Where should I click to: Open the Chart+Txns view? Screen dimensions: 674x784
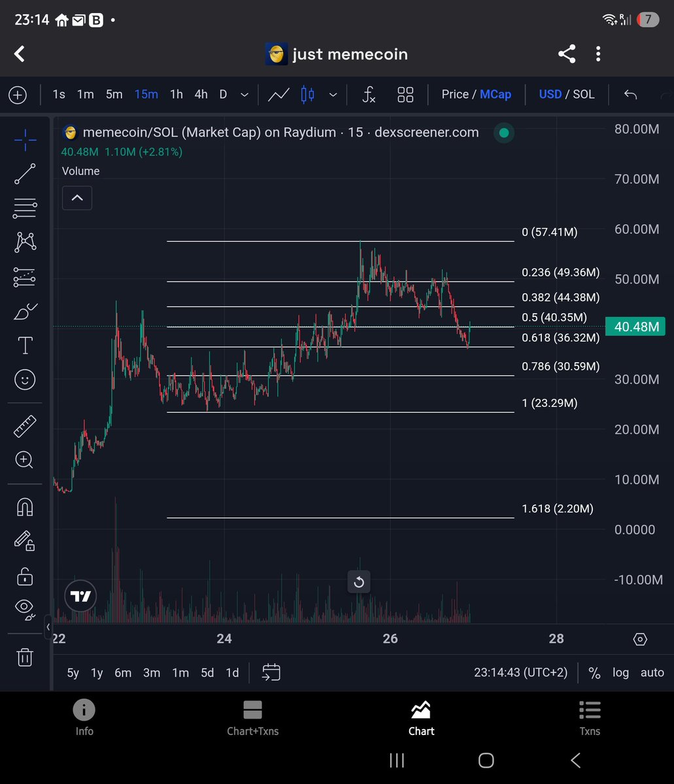click(252, 717)
